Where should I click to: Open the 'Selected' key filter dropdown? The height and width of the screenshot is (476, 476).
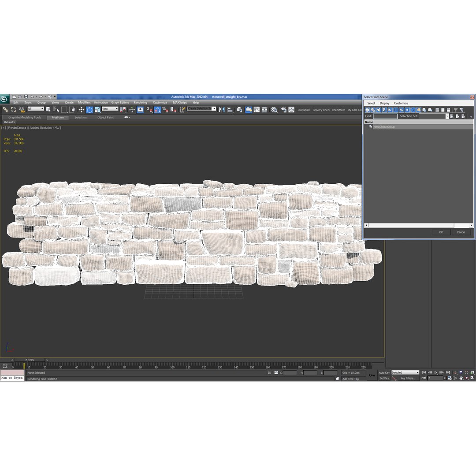coord(405,372)
